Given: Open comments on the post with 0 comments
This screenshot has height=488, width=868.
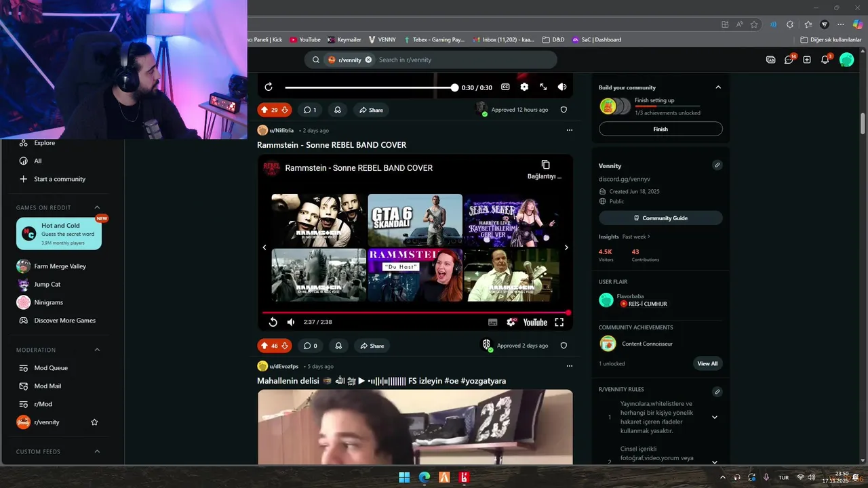Looking at the screenshot, I should click(311, 346).
